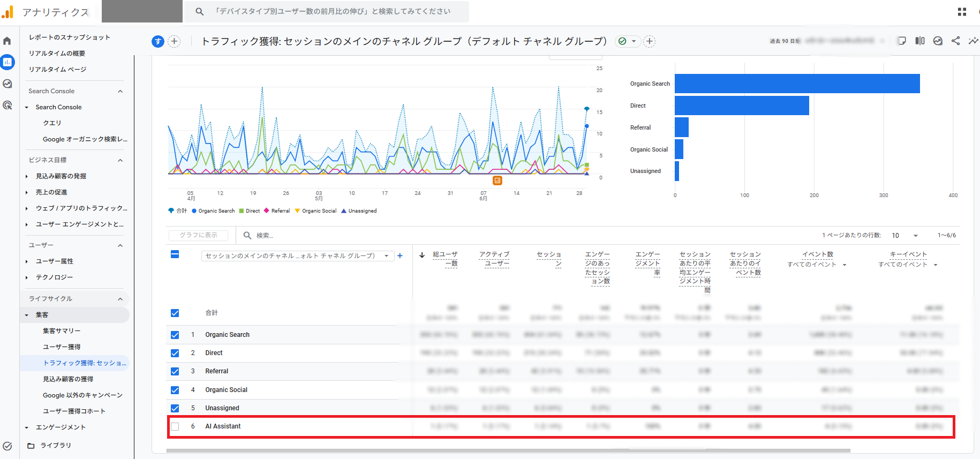Open レポートのスナップショット menu item
This screenshot has width=980, height=459.
(x=70, y=37)
